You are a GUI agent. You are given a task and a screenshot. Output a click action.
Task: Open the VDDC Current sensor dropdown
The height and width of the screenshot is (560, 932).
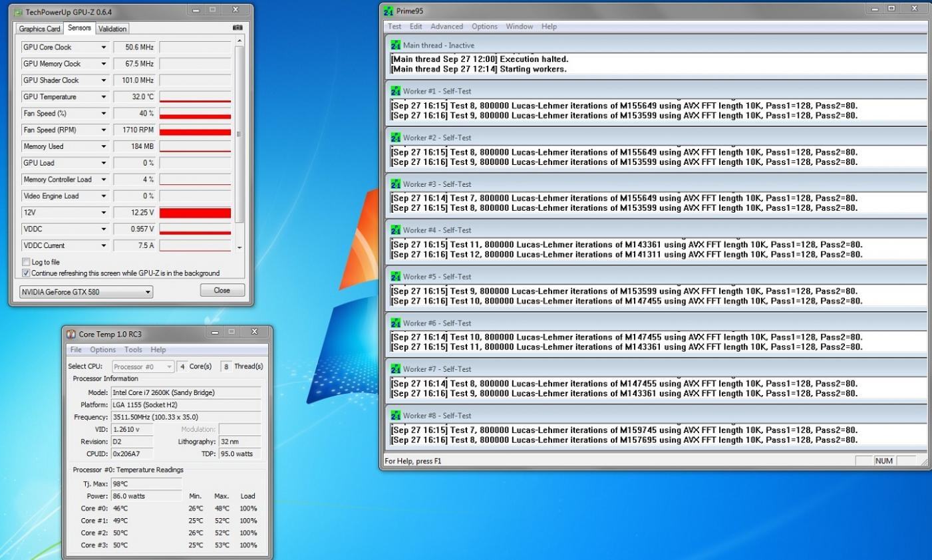pyautogui.click(x=104, y=245)
